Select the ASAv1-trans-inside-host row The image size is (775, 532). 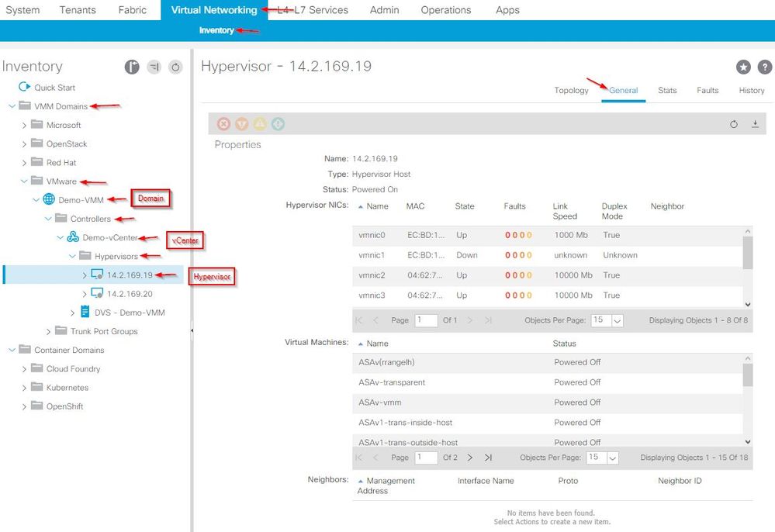pyautogui.click(x=548, y=423)
